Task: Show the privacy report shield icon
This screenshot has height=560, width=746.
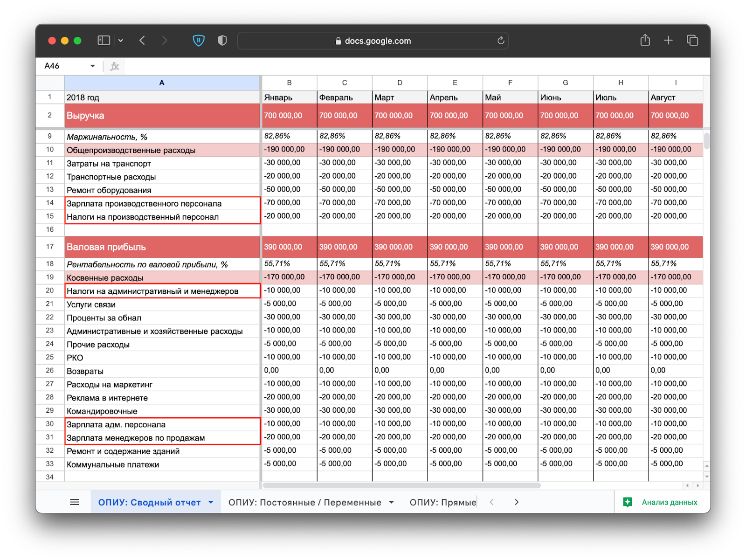Action: (x=222, y=41)
